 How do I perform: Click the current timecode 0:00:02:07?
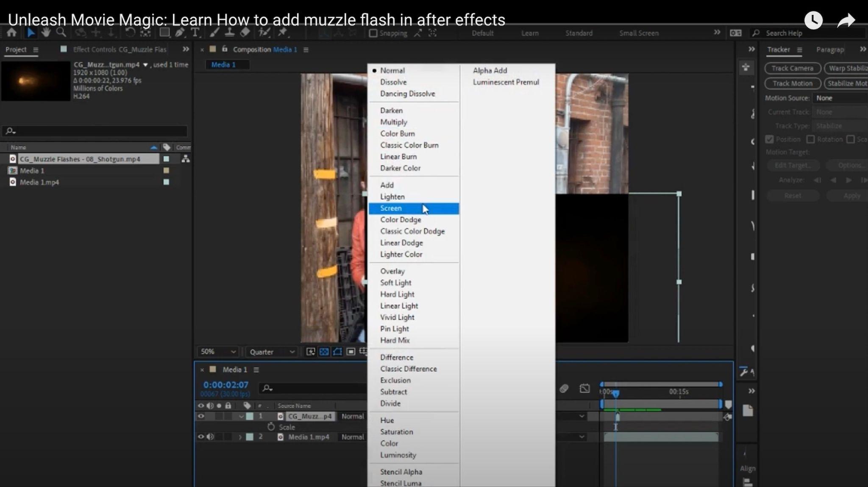pyautogui.click(x=225, y=385)
